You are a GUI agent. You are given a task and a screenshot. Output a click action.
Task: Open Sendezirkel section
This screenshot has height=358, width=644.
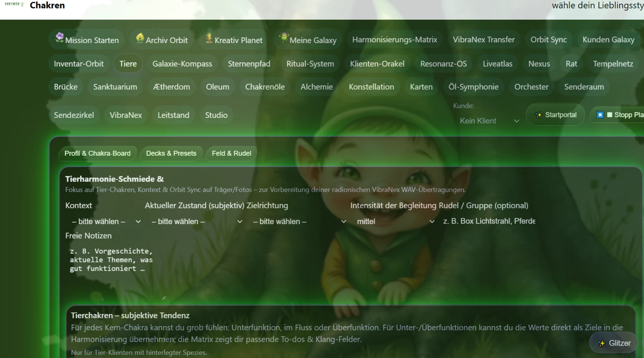coord(74,115)
